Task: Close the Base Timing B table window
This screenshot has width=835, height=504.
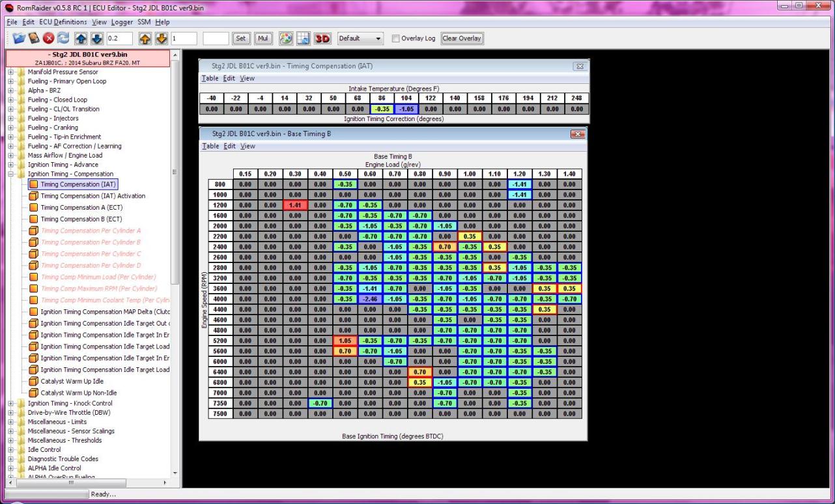Action: (577, 134)
